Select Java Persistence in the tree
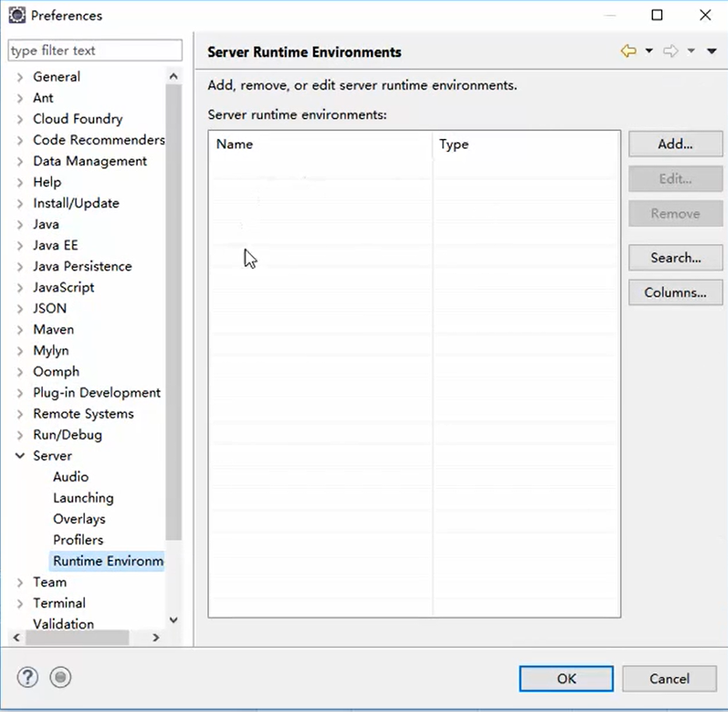 tap(82, 266)
